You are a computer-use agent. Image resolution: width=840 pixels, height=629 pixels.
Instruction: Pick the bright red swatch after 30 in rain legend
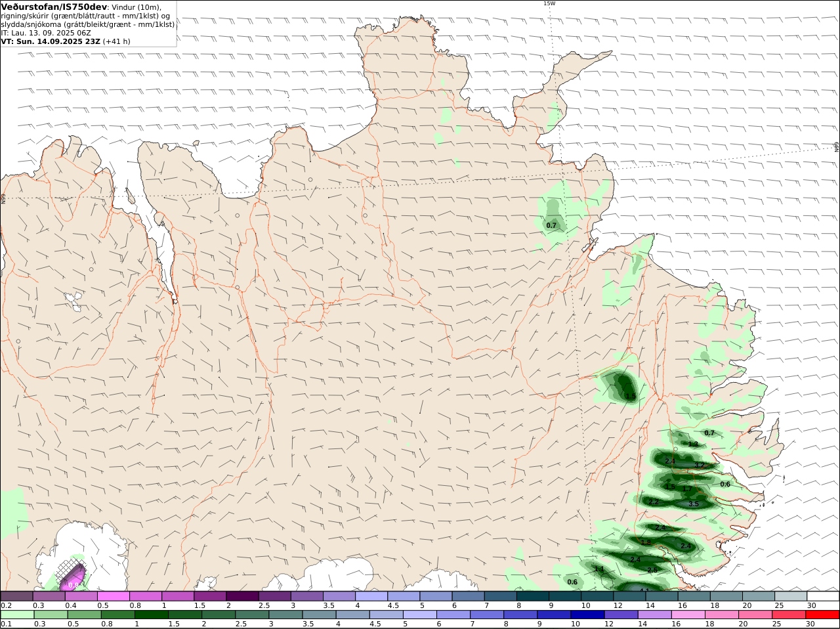824,615
